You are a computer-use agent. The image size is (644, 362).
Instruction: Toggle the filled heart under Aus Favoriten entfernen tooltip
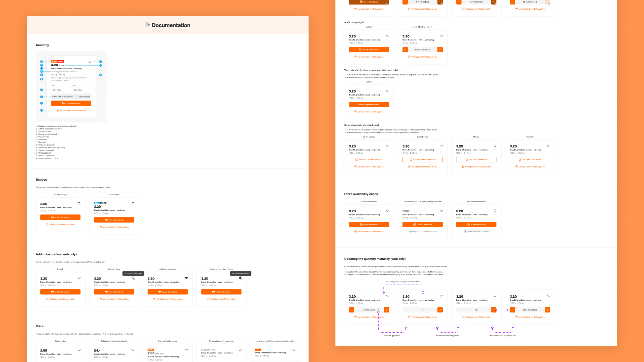[x=240, y=278]
